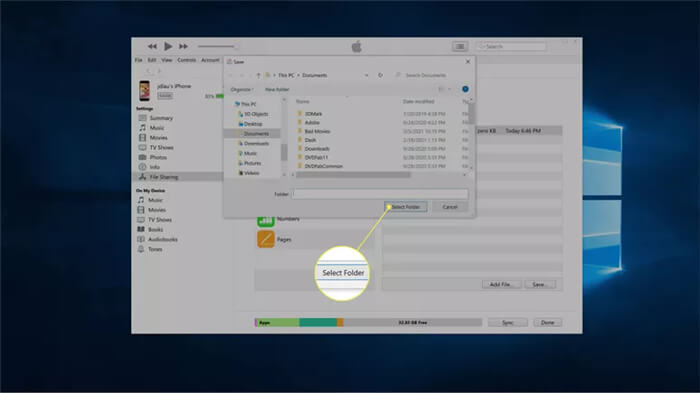Screen dimensions: 700x393
Task: Click the up-arrow navigation icon
Action: click(x=258, y=75)
